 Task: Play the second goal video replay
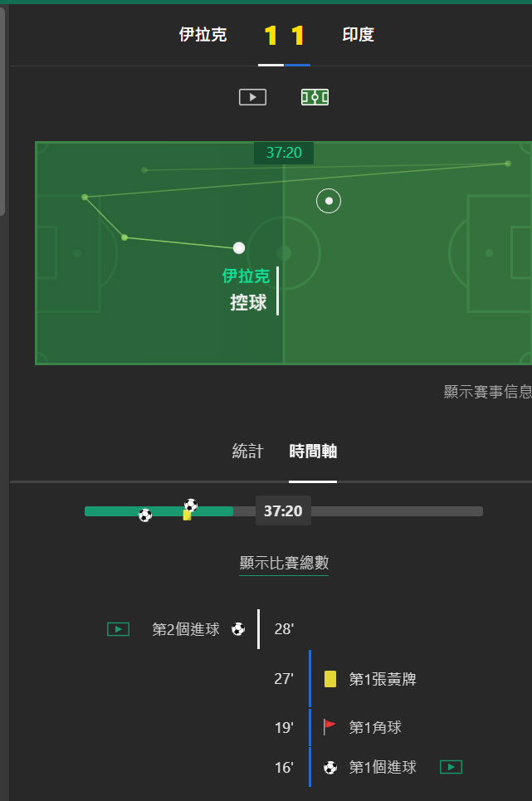(118, 629)
